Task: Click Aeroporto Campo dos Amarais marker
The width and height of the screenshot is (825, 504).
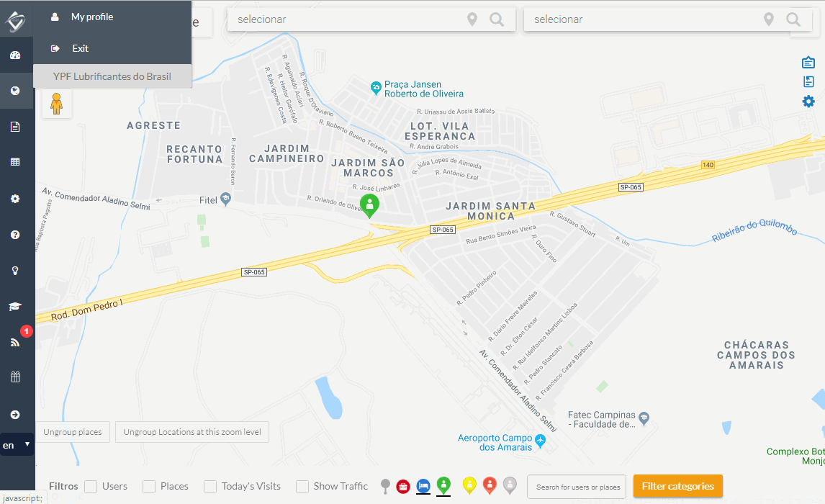Action: click(x=540, y=440)
